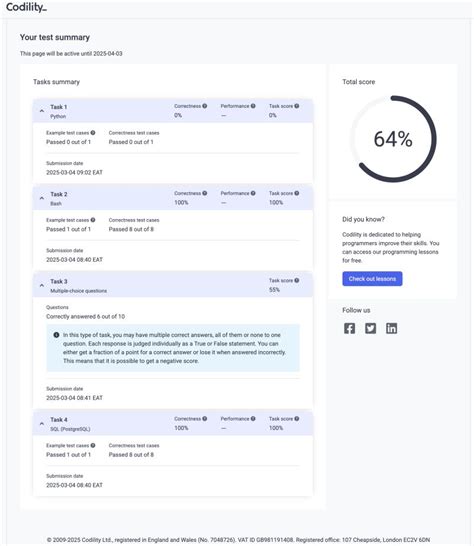Screen dimensions: 474x546
Task: Click Task 3 Task score help icon
Action: coord(297,280)
